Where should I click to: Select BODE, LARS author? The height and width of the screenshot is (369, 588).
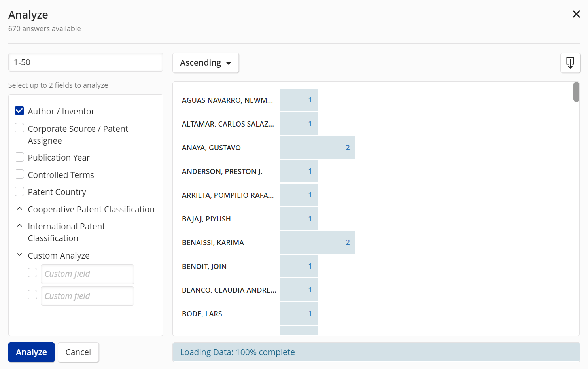(202, 314)
